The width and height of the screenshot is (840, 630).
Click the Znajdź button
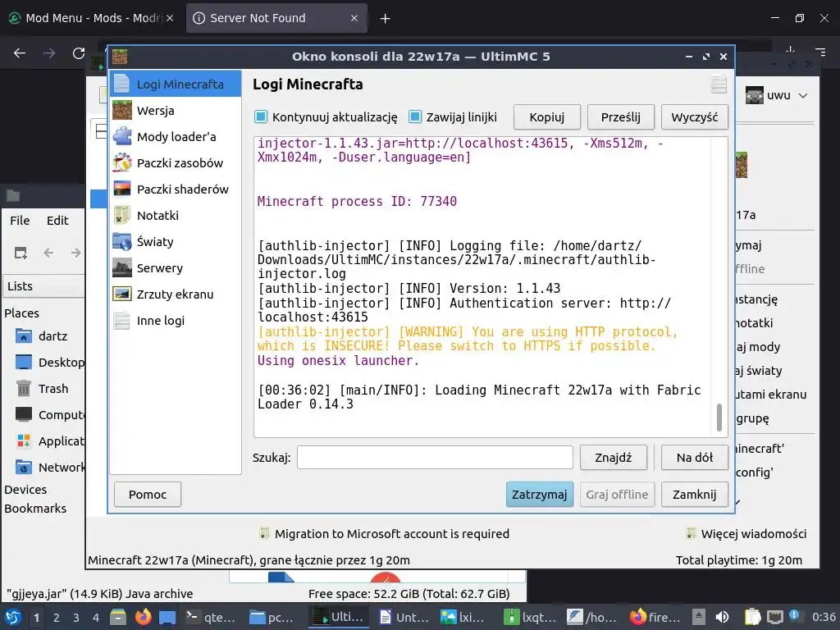tap(614, 458)
